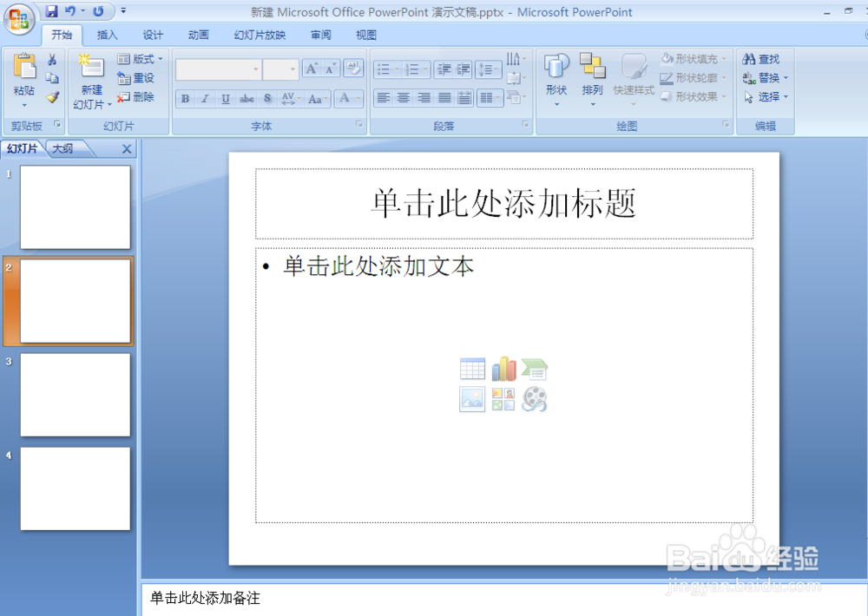Click the 替换 Replace command
This screenshot has width=868, height=616.
coord(767,76)
